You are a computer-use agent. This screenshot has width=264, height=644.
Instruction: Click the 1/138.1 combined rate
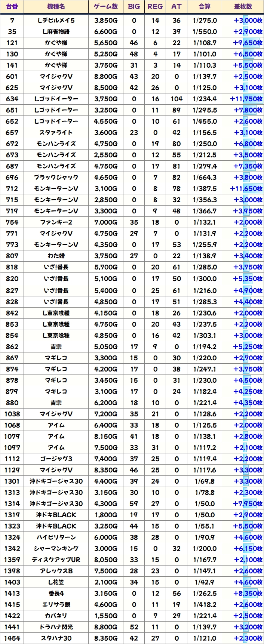(x=205, y=437)
